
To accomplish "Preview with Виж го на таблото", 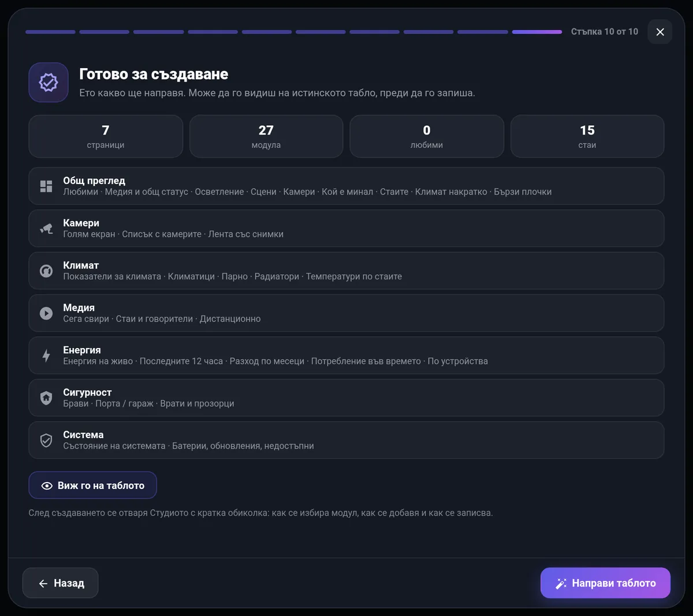I will pos(92,486).
